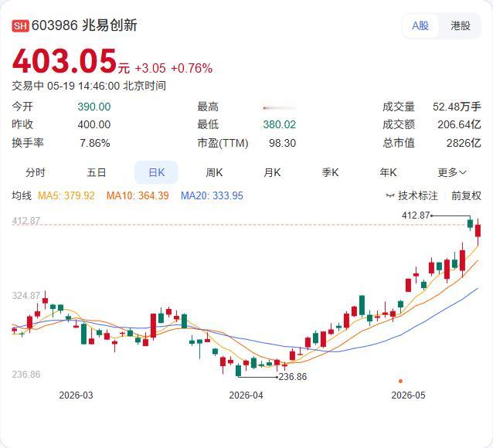Click the 324.87 price axis label
The height and width of the screenshot is (448, 493).
point(26,296)
